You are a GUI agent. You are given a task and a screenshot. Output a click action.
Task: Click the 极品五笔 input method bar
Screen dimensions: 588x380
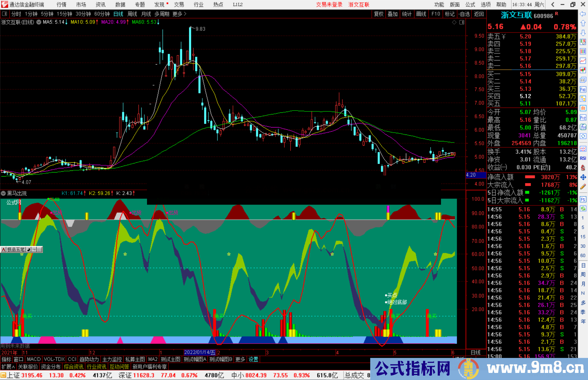click(x=16, y=250)
